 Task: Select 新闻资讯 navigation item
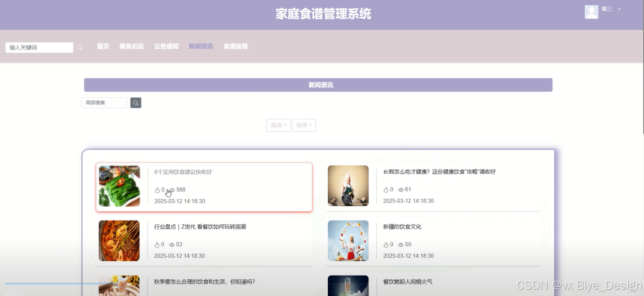201,46
